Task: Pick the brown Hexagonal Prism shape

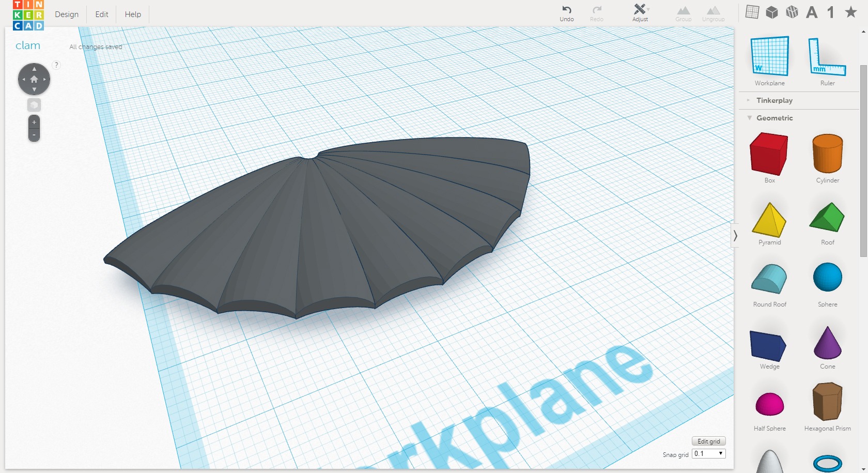Action: click(828, 402)
